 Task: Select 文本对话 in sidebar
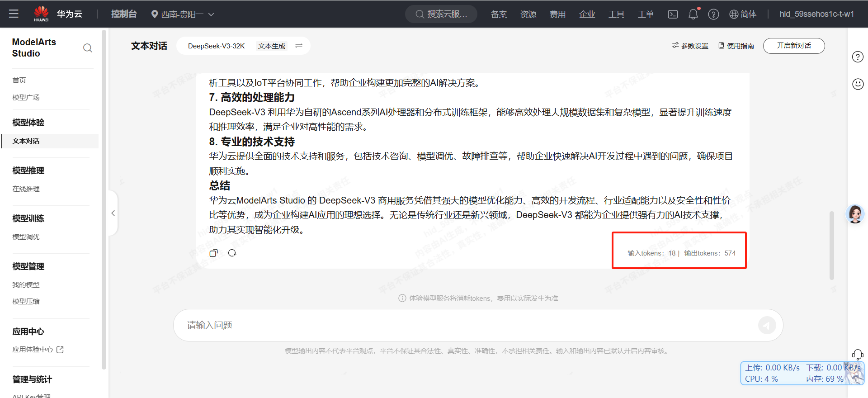coord(50,141)
